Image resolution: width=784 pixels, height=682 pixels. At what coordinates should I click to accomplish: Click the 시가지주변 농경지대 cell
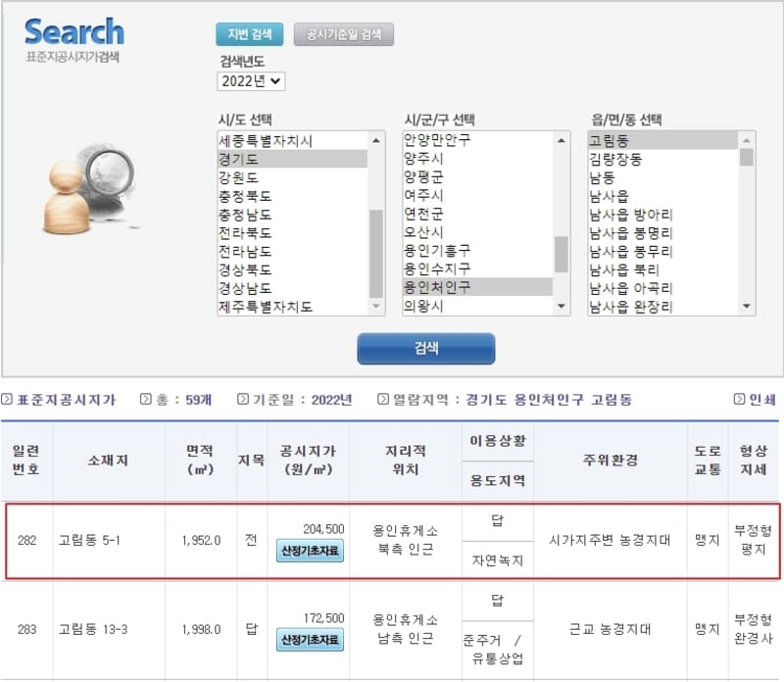tap(610, 540)
